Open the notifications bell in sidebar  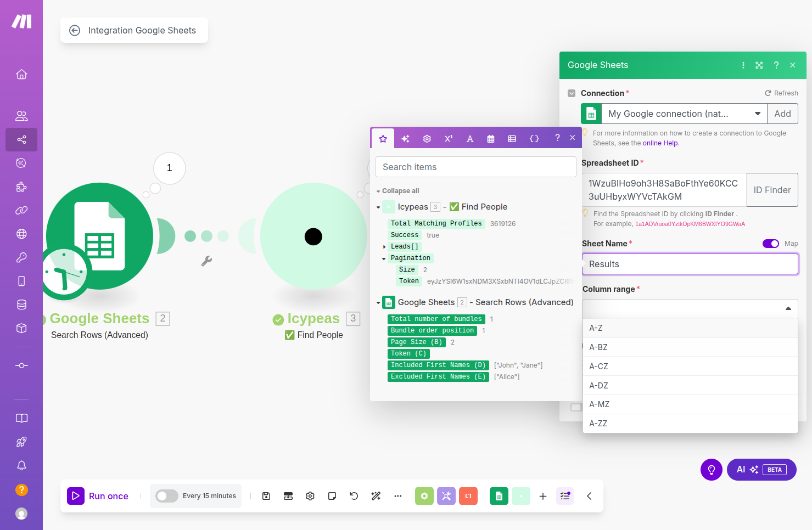(21, 465)
